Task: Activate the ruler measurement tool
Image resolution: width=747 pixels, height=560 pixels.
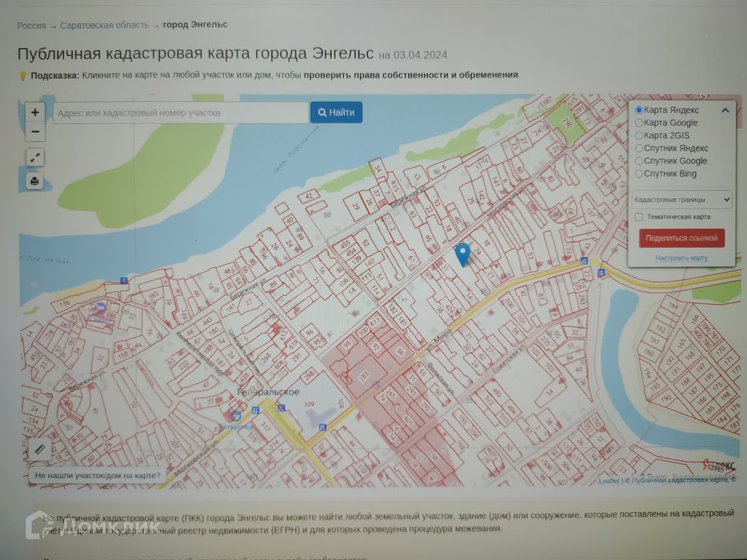Action: 40,450
